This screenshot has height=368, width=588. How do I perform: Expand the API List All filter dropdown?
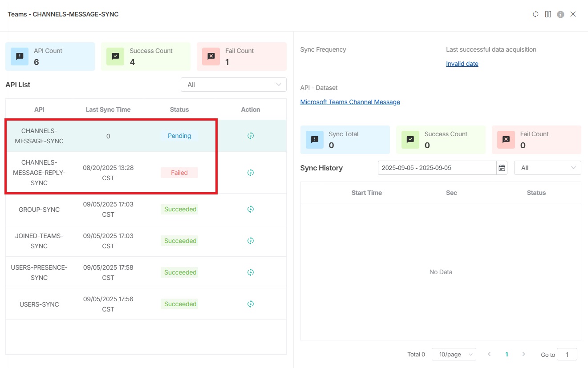tap(233, 85)
